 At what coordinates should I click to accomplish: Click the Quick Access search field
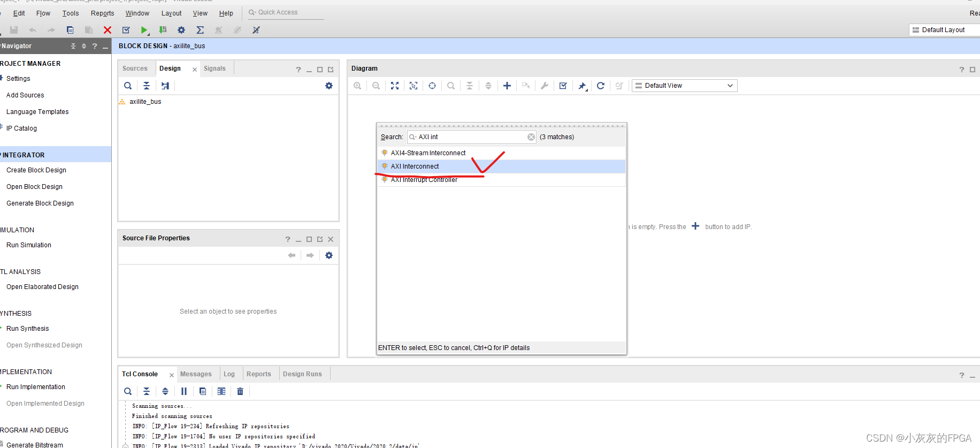286,12
